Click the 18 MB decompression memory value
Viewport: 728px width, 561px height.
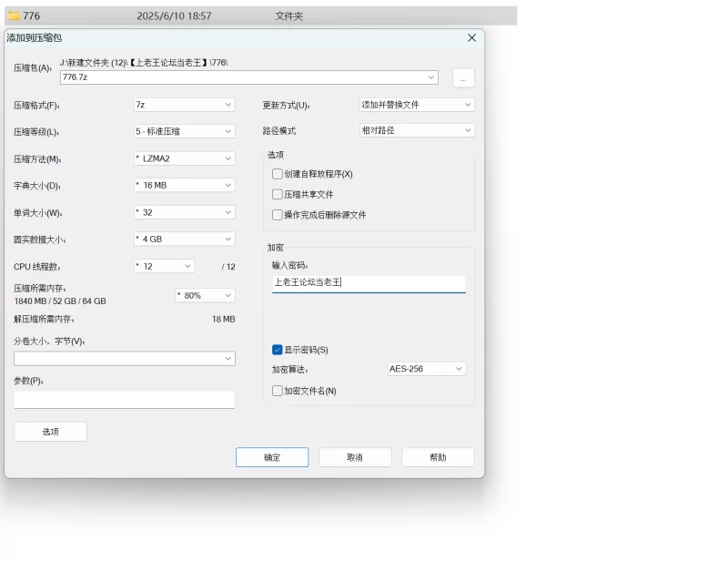point(223,320)
